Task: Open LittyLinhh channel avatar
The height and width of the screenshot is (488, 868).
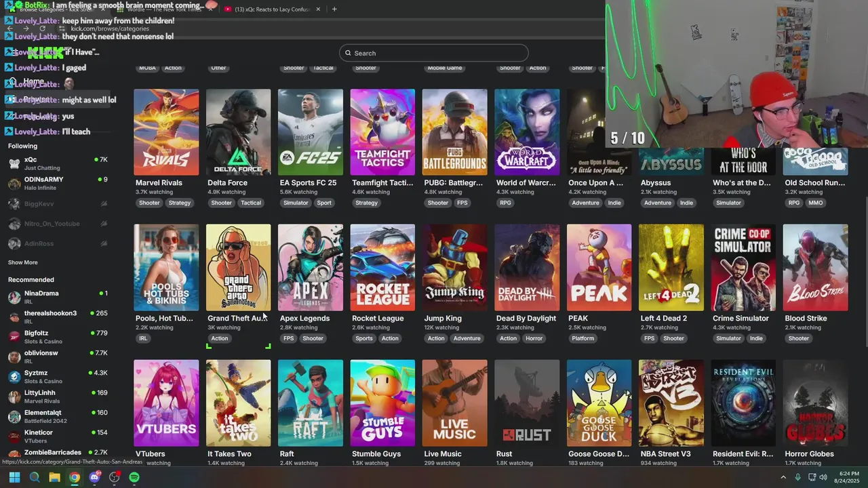Action: point(14,396)
